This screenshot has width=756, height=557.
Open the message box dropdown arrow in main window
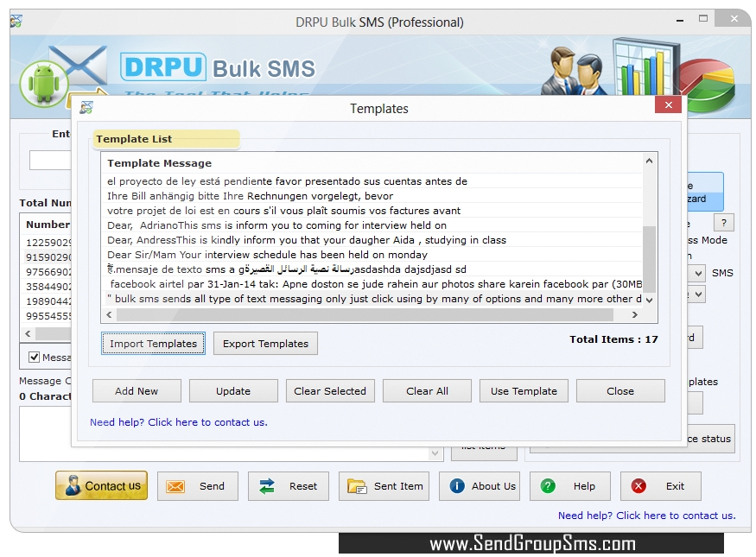coord(435,453)
